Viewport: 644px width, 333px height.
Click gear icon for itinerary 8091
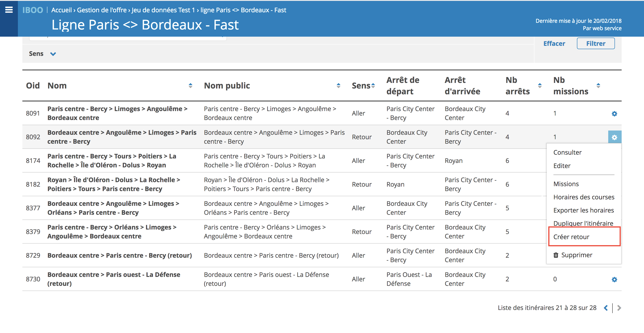coord(614,114)
